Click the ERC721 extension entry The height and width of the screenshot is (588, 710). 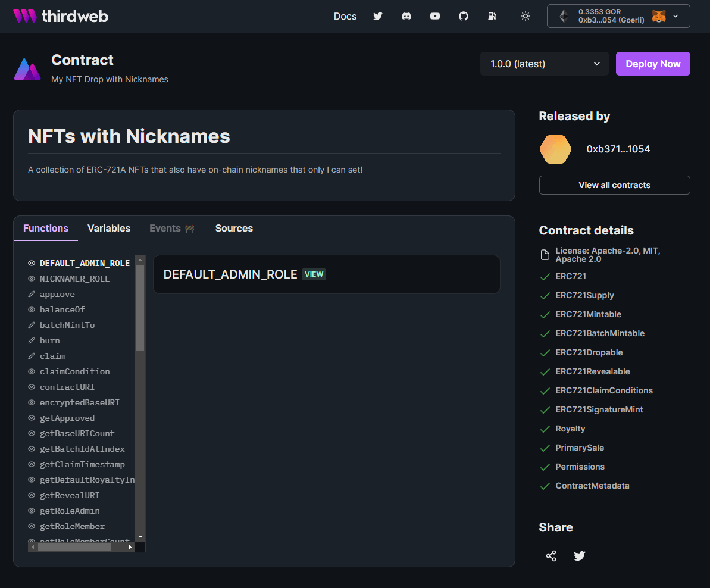tap(564, 276)
